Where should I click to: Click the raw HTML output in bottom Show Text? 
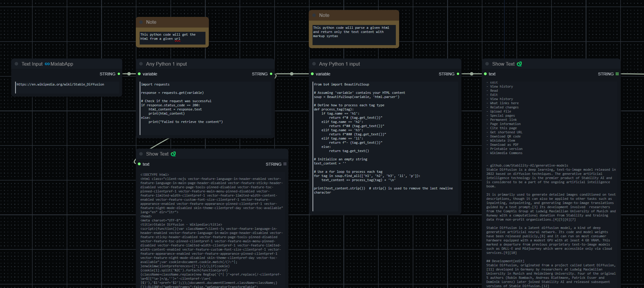pos(212,230)
